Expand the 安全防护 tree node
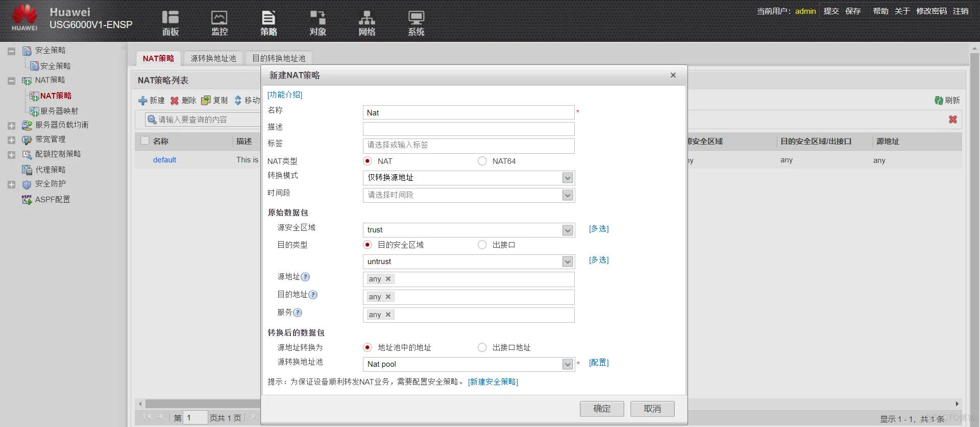980x427 pixels. (11, 184)
